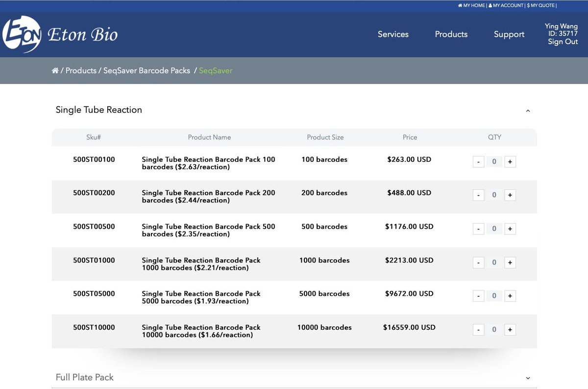
Task: Click the $2213.00 USD price
Action: coord(409,260)
